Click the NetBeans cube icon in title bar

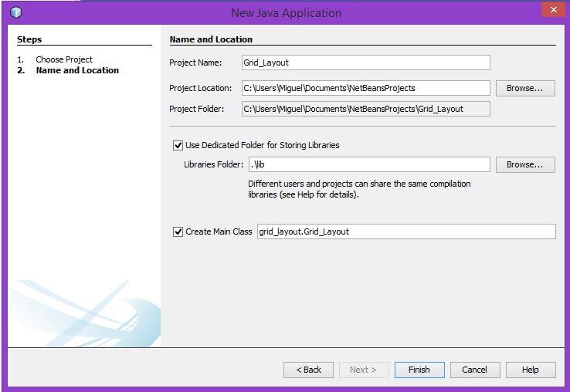tap(16, 12)
